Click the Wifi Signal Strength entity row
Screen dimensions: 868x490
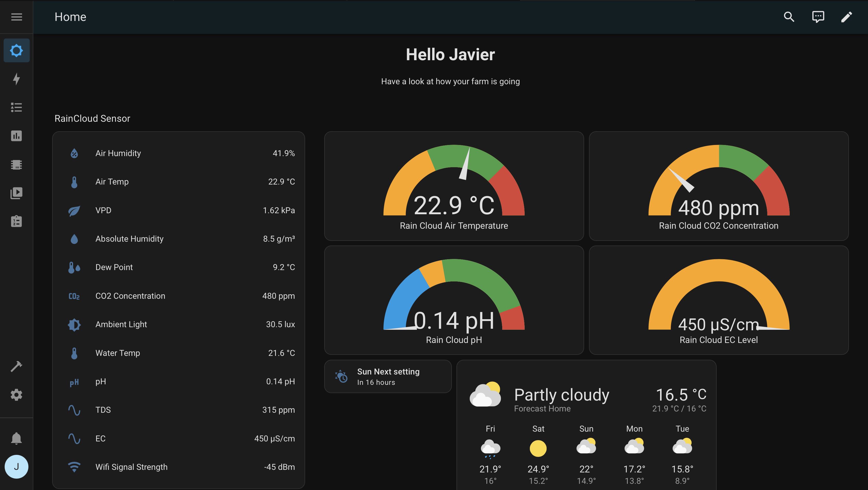[178, 467]
